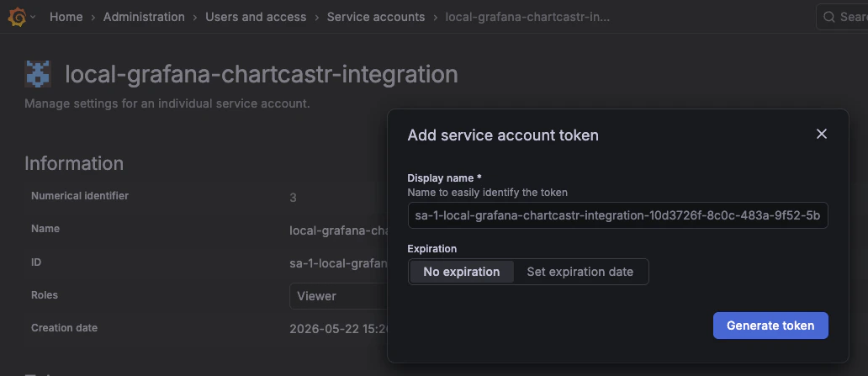The width and height of the screenshot is (868, 376).
Task: Click the service account avatar icon
Action: pos(38,74)
